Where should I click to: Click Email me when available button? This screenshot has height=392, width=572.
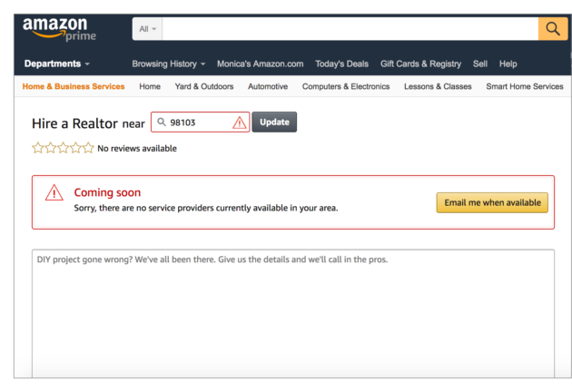click(492, 202)
